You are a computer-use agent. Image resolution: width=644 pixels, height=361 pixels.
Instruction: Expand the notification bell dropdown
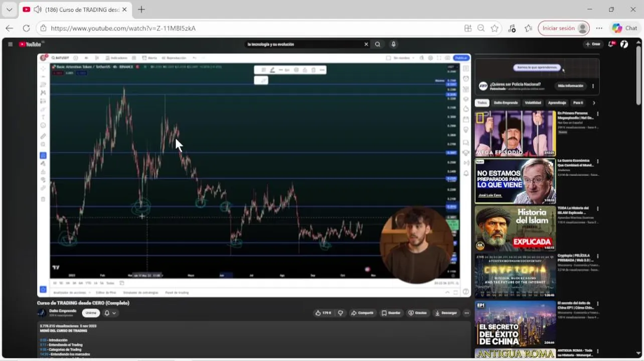tap(110, 313)
